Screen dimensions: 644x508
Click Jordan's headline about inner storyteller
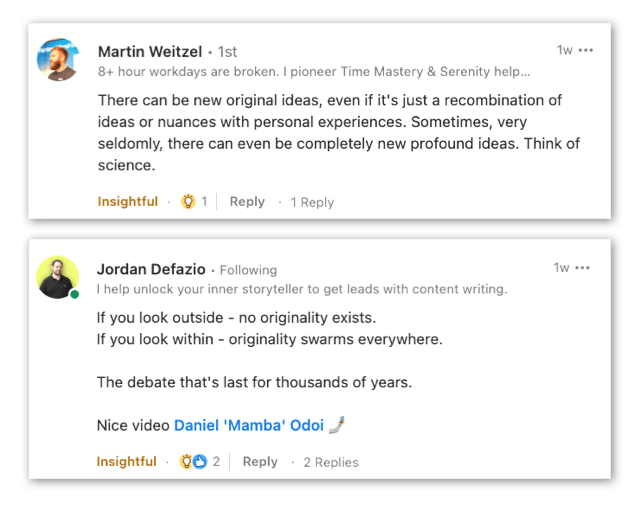coord(302,289)
